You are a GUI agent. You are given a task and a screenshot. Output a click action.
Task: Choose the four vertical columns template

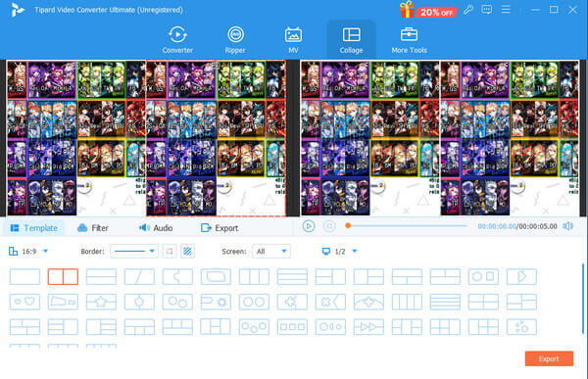click(407, 302)
